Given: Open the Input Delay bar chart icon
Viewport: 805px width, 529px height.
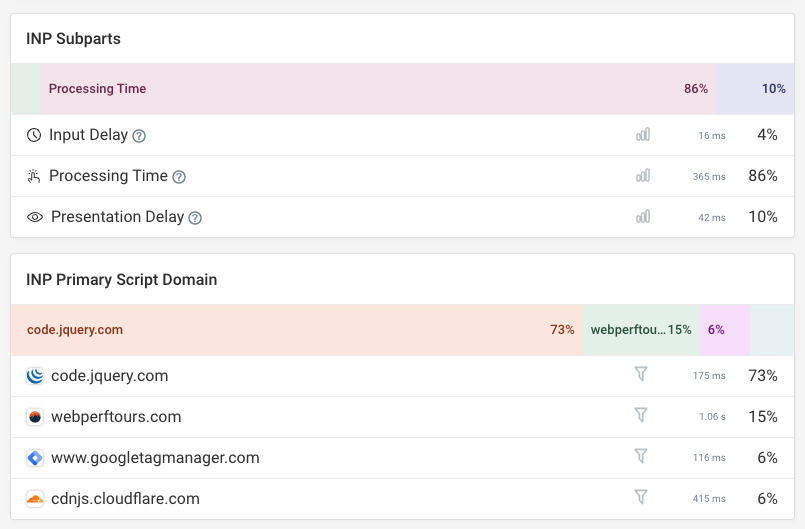Looking at the screenshot, I should (x=643, y=135).
